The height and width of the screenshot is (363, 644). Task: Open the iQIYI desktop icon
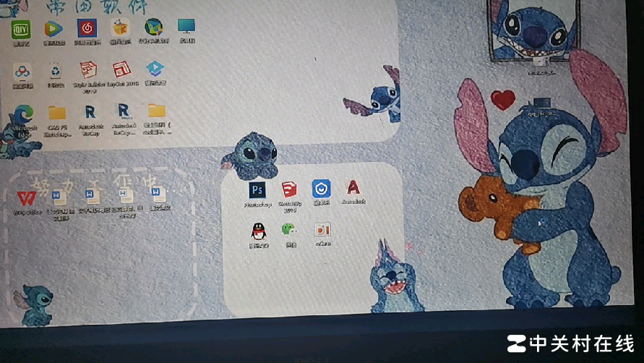[21, 30]
